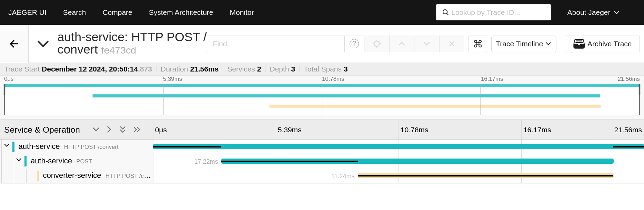Collapse one span level with the right chevron icon
644x210 pixels.
tap(109, 129)
